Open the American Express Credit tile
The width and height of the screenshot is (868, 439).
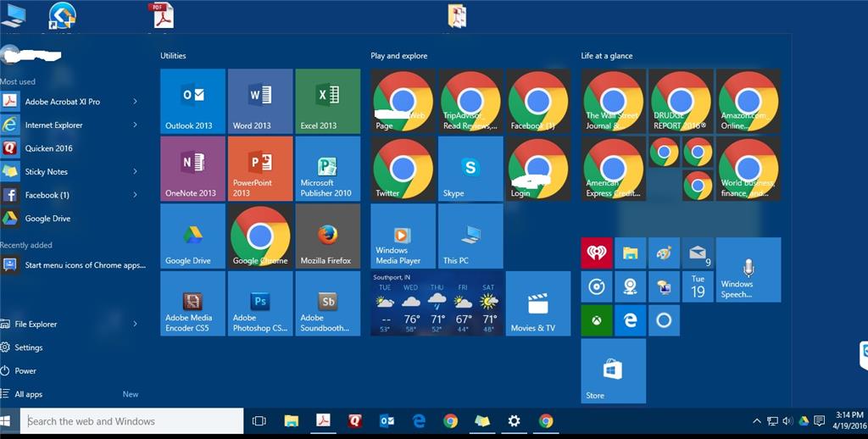(614, 169)
